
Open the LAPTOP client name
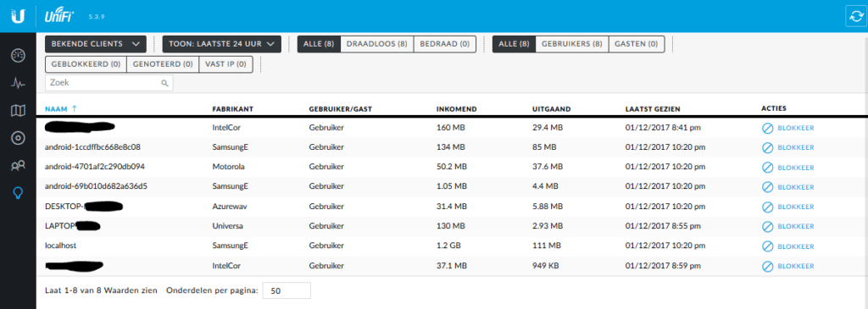click(x=73, y=226)
